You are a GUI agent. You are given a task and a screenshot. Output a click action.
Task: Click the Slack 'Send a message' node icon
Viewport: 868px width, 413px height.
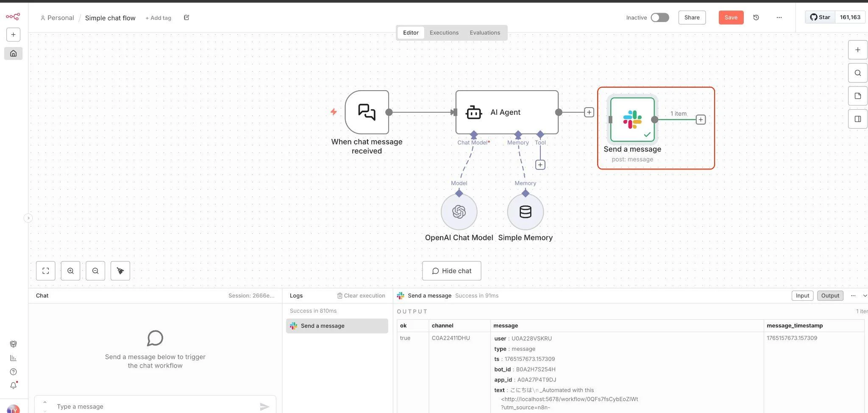632,119
